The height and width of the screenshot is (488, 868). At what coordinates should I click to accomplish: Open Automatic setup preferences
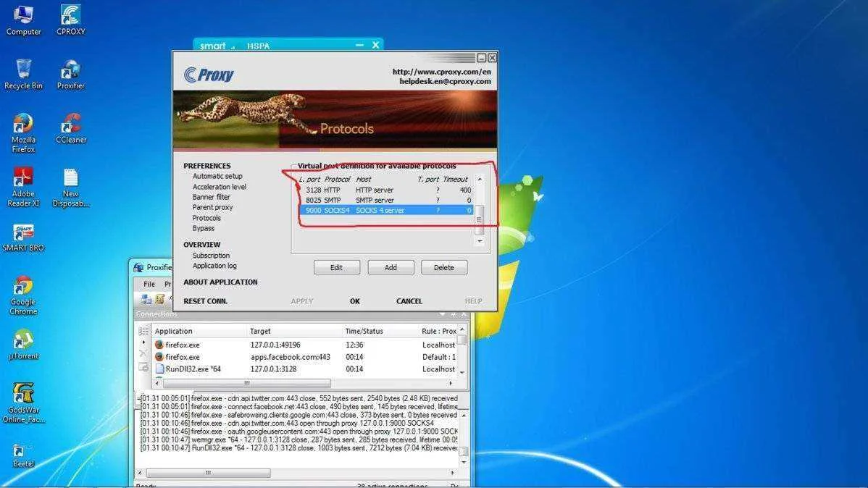tap(217, 176)
